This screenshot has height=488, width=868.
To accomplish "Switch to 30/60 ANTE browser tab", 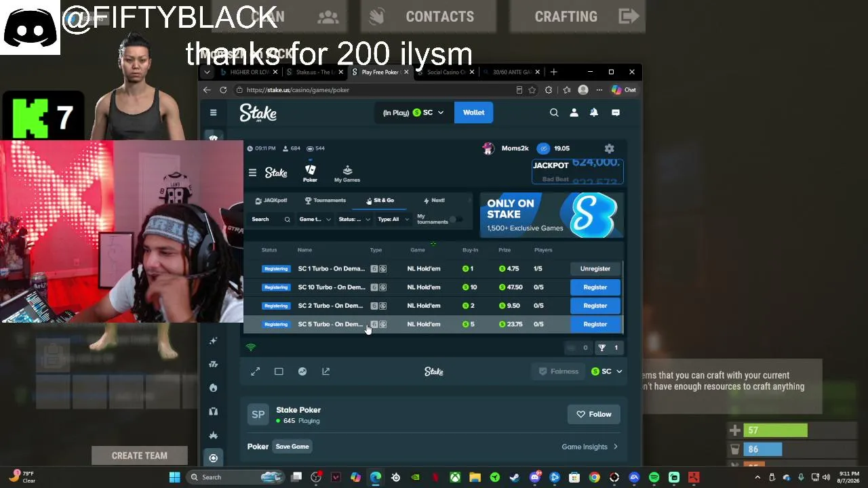I will point(511,72).
